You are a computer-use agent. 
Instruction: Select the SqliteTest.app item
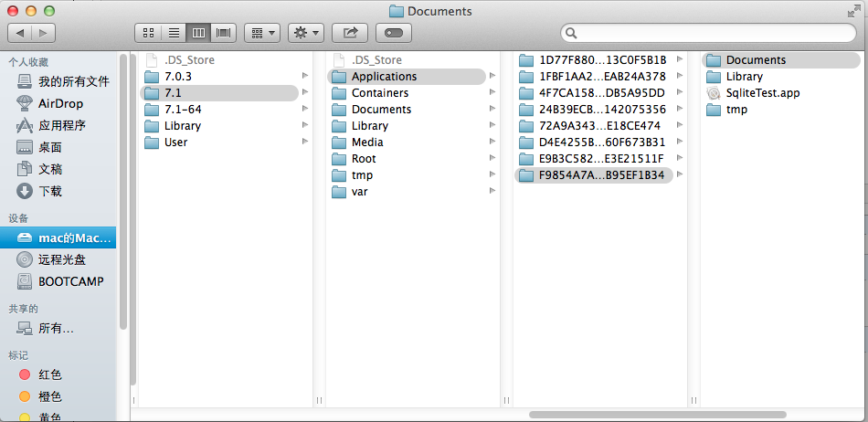coord(782,93)
